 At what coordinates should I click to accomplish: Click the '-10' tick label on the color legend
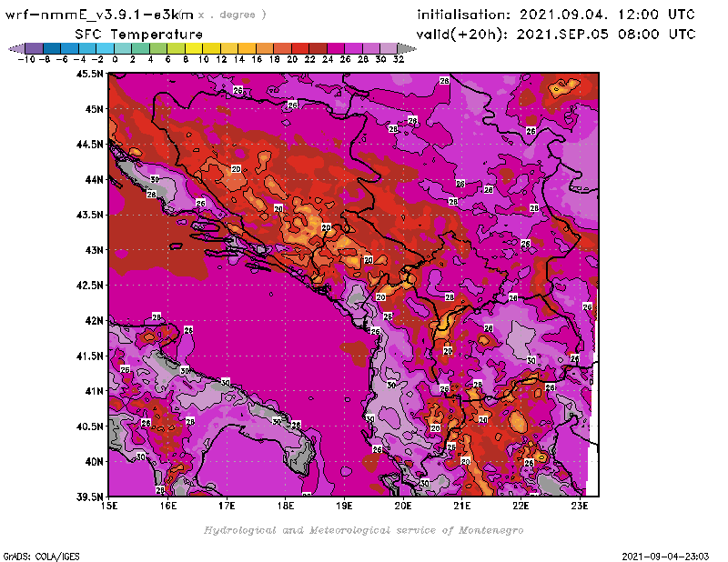[x=26, y=59]
